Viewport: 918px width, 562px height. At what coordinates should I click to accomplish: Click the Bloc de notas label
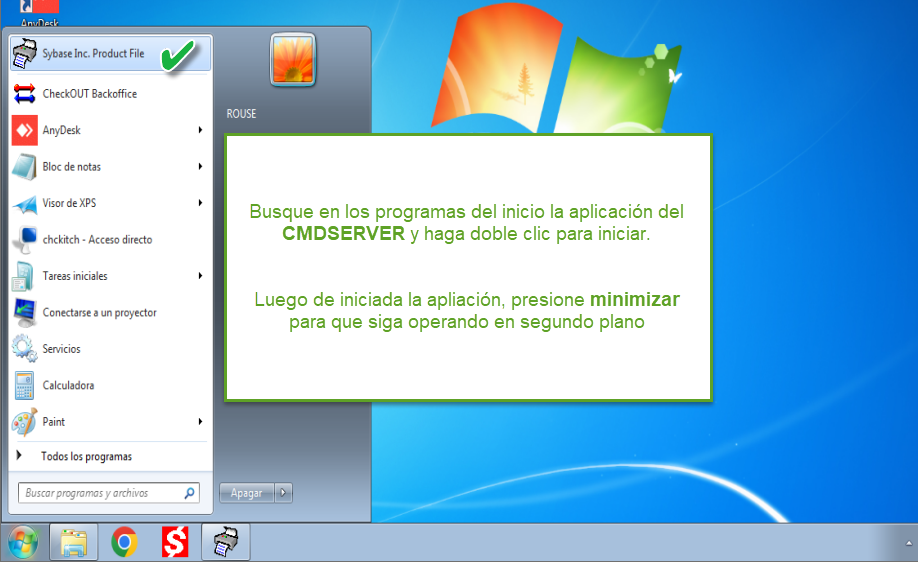tap(71, 167)
